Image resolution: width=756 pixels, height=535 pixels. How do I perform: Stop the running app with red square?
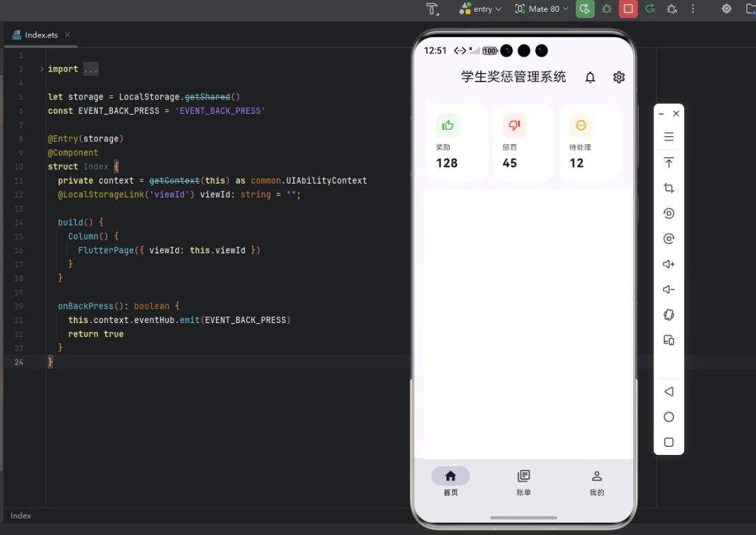[628, 9]
